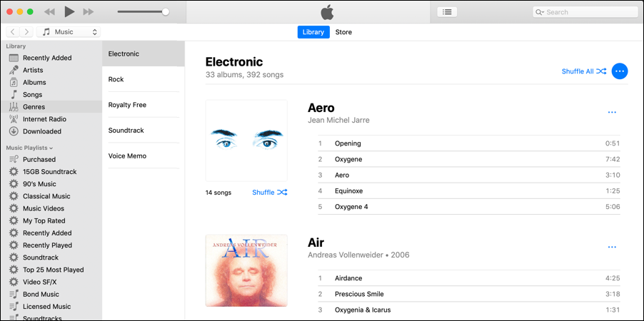Screen dimensions: 644x321
Task: Click the Apple logo status display
Action: point(327,12)
